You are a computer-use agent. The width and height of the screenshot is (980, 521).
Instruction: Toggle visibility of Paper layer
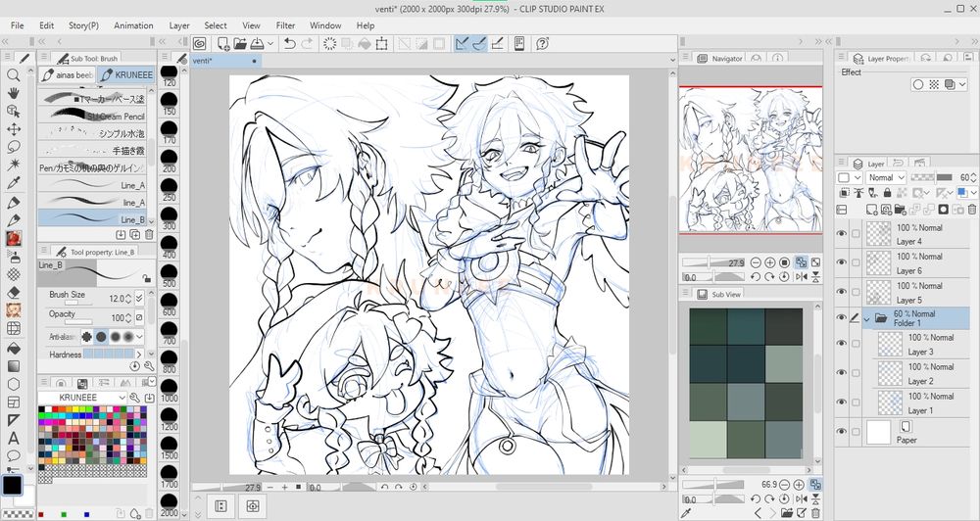pyautogui.click(x=841, y=432)
